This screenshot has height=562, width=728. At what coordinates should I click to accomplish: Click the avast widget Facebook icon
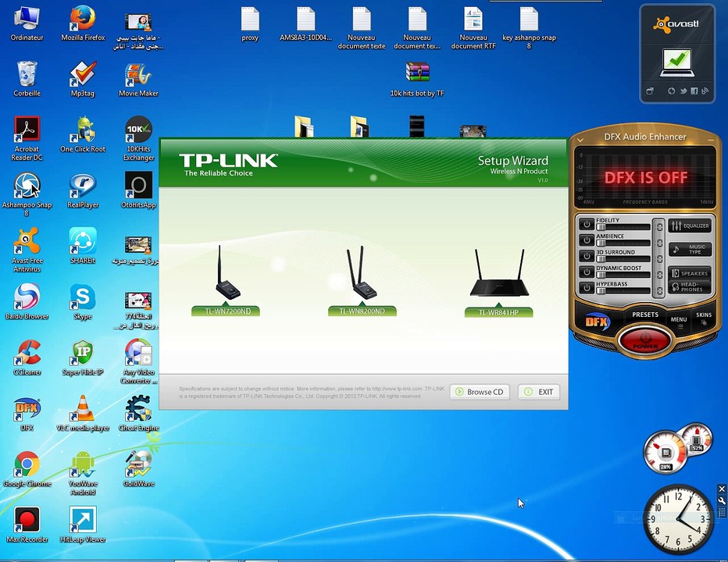pyautogui.click(x=694, y=91)
